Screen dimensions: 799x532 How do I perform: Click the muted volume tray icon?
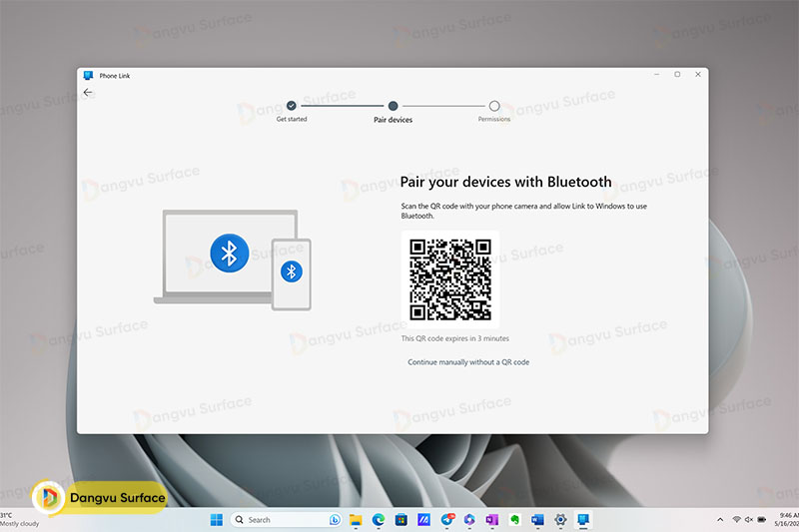point(749,520)
